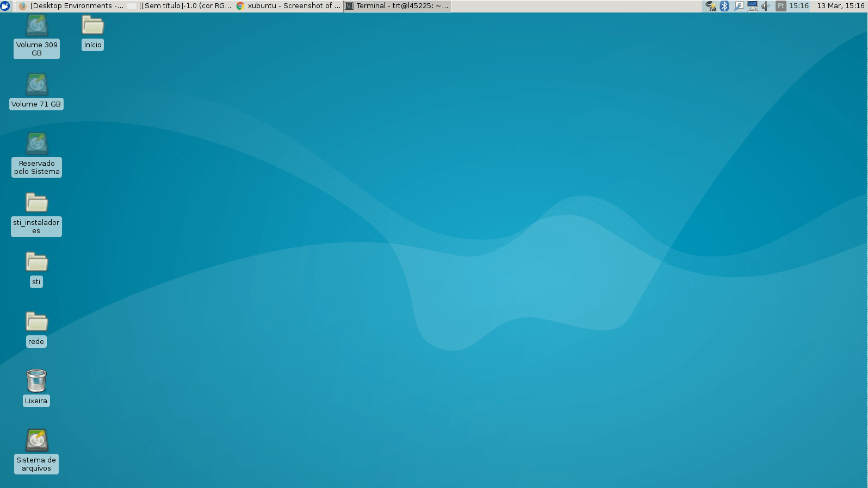Select the Volume 309 GB drive icon
Screen dimensions: 868x488
(37, 26)
